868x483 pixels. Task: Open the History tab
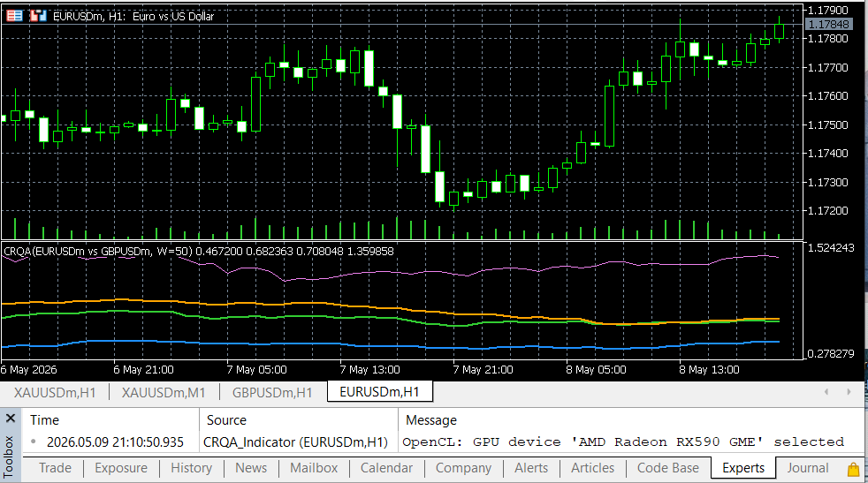[191, 468]
